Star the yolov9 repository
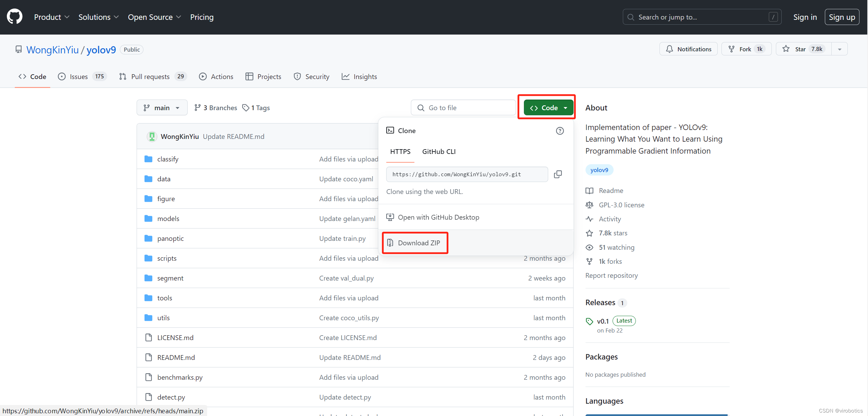The image size is (868, 416). coord(803,49)
